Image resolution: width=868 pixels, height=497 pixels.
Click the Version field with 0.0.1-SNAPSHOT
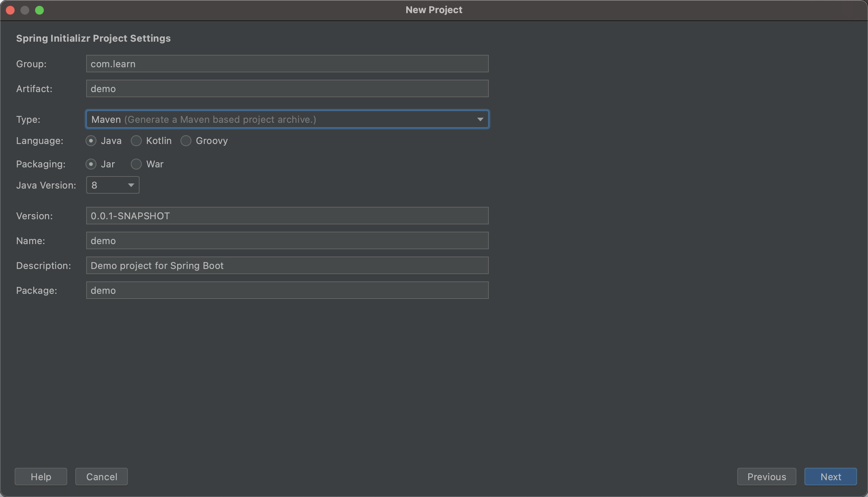coord(287,216)
